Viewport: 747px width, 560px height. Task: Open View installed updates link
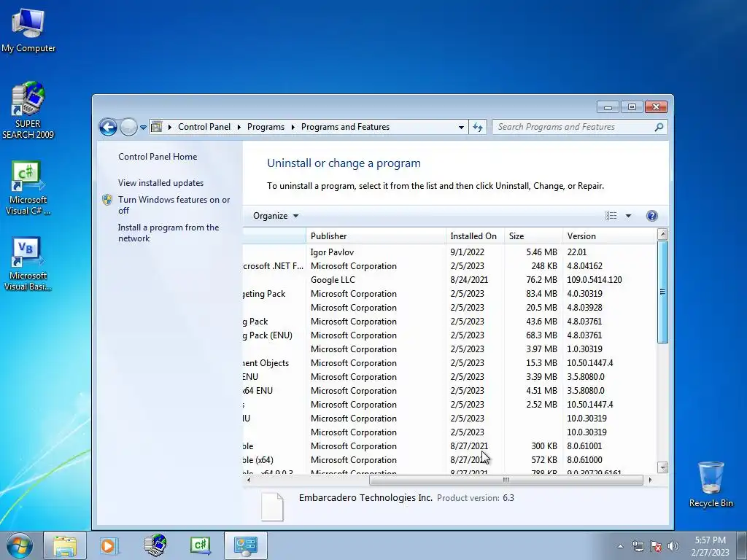click(160, 183)
